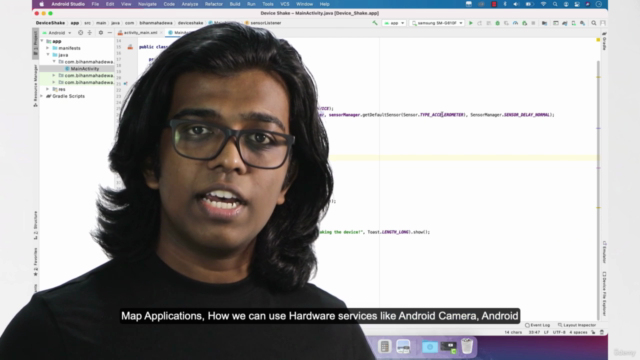
Task: Open the Calculator app in the Dock
Action: pos(384,347)
